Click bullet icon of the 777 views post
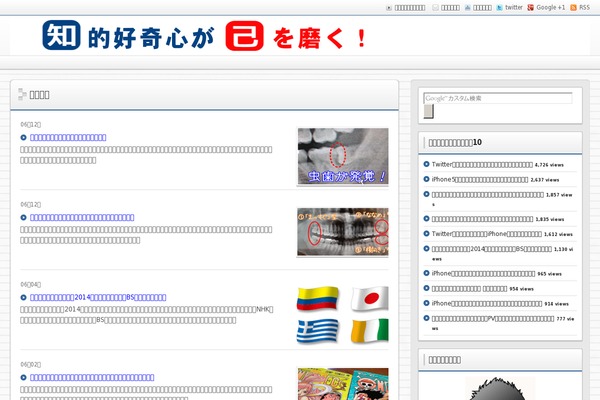 [426, 318]
